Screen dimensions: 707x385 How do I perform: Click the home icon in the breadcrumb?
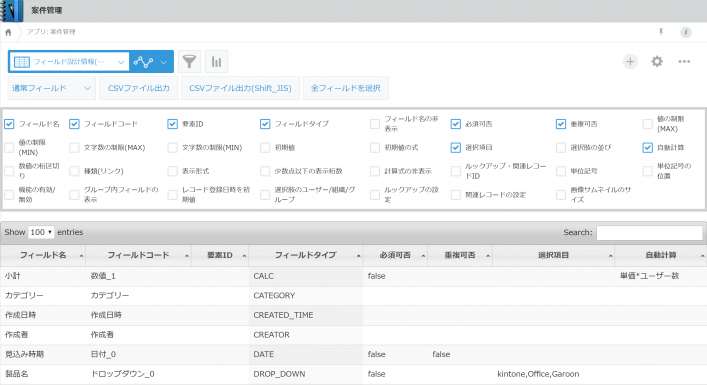[x=8, y=32]
